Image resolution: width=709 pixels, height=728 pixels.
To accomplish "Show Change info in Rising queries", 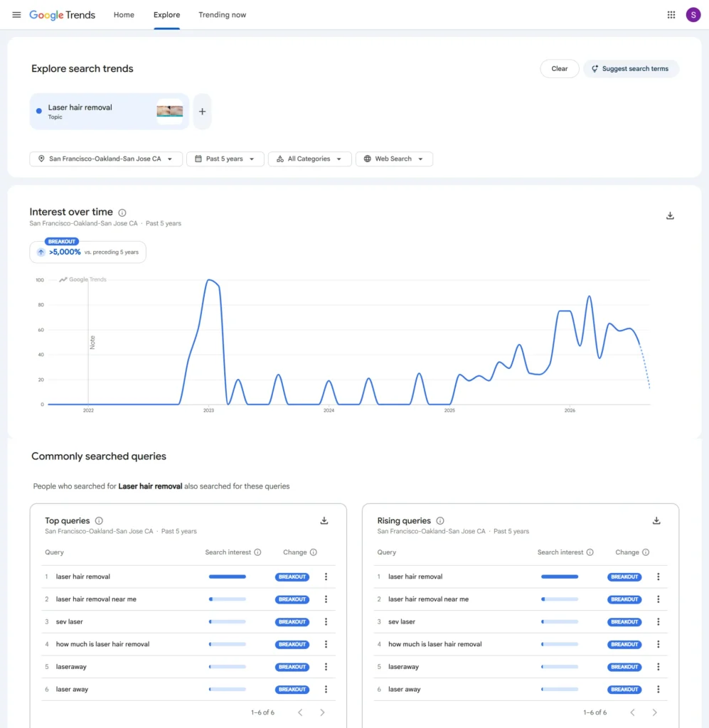I will [x=646, y=552].
